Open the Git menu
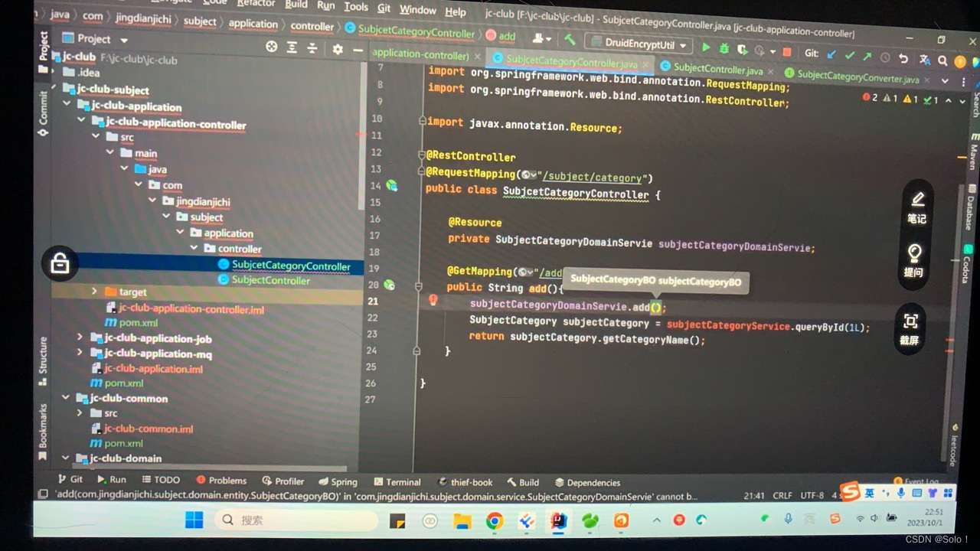Screen dimensions: 980x551 click(x=384, y=8)
